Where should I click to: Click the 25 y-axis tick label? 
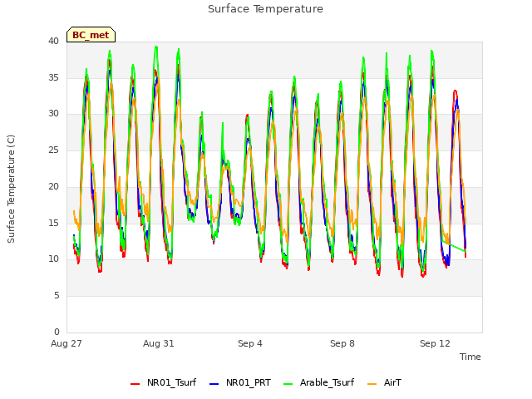click(x=53, y=150)
